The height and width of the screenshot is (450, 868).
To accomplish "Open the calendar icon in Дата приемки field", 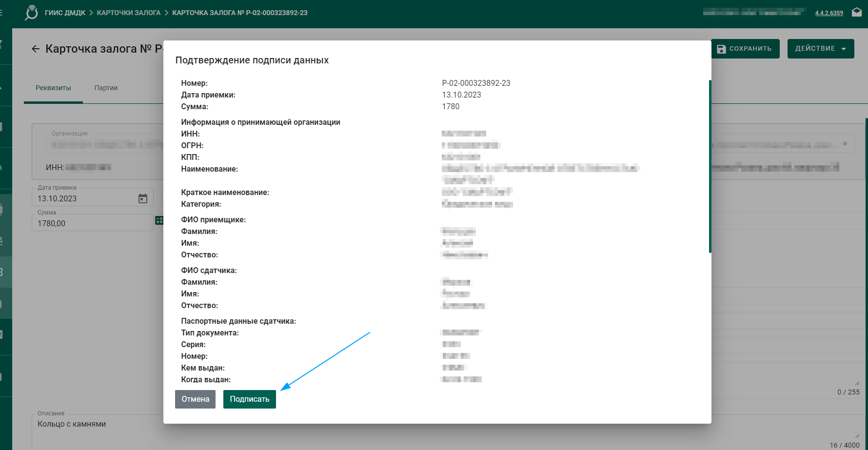I will click(x=143, y=198).
